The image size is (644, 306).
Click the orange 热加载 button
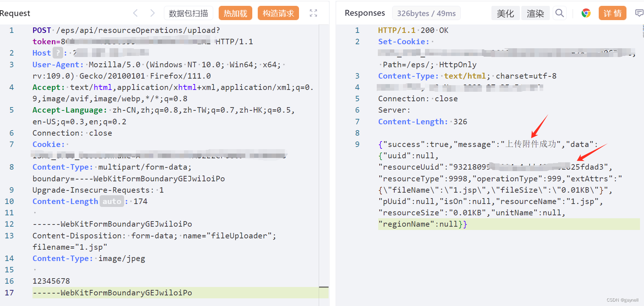pyautogui.click(x=235, y=13)
